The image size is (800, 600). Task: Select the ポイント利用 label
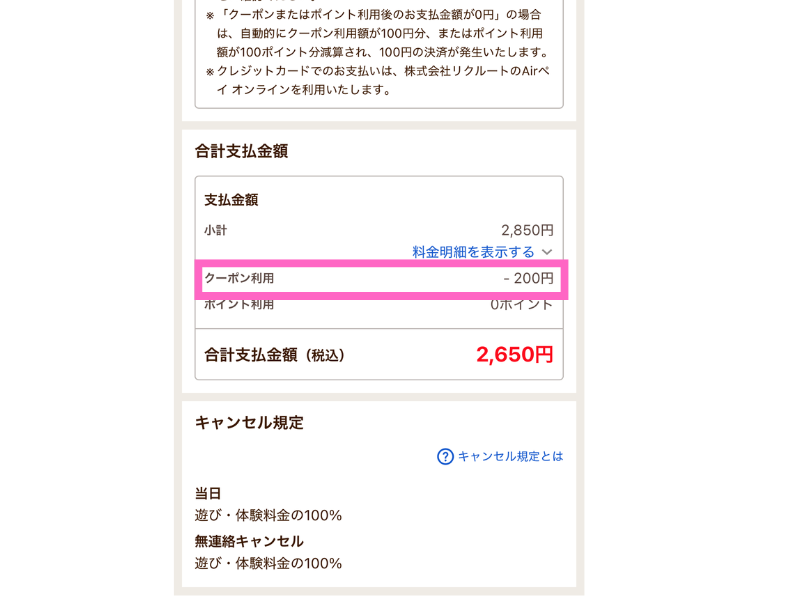(x=239, y=305)
